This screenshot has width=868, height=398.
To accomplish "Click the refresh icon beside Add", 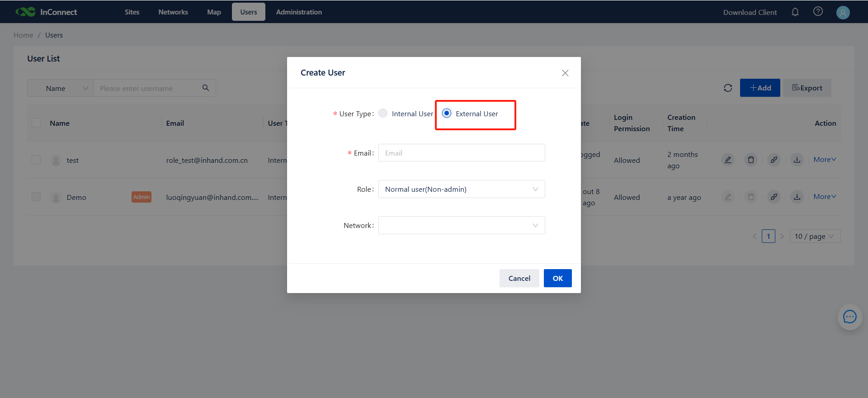I will tap(727, 88).
